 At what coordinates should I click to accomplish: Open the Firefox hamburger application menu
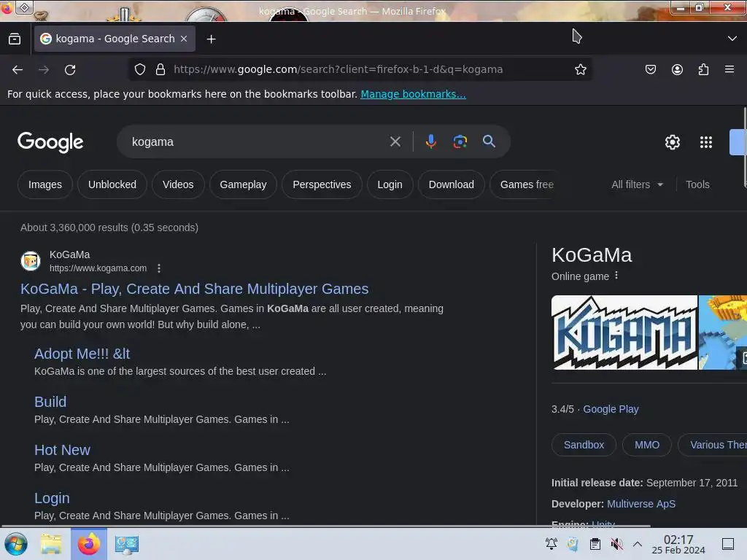click(x=729, y=69)
